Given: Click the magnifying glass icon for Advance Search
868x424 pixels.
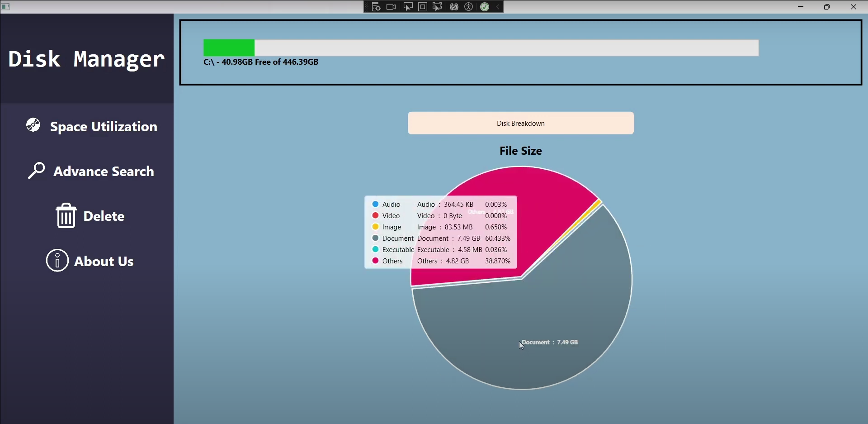Looking at the screenshot, I should [36, 171].
